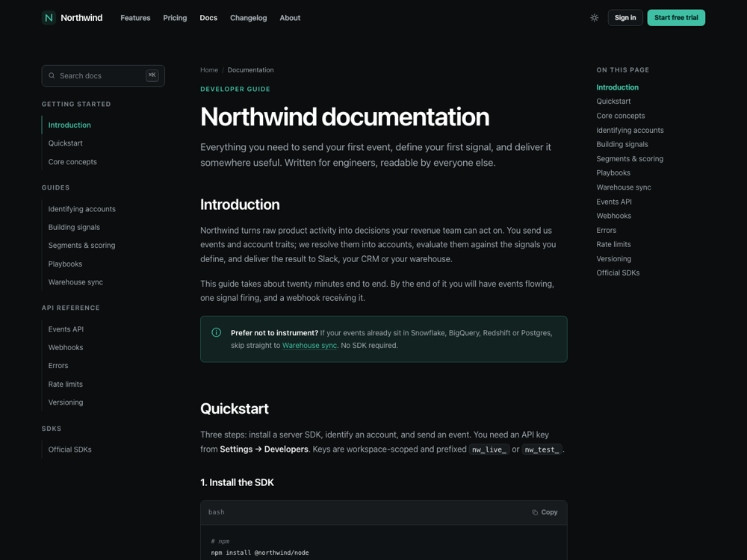Screen dimensions: 747x560
Task: Click the info icon in callout
Action: coord(217,332)
